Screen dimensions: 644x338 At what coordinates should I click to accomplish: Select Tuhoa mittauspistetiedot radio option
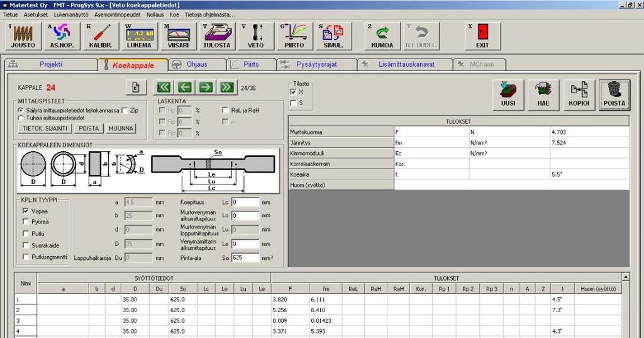click(21, 118)
